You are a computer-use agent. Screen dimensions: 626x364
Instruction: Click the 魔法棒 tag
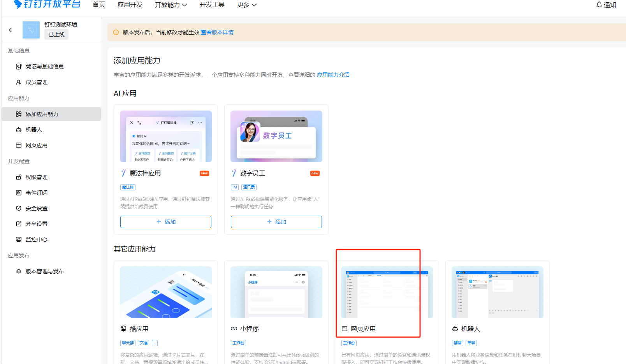pos(128,187)
